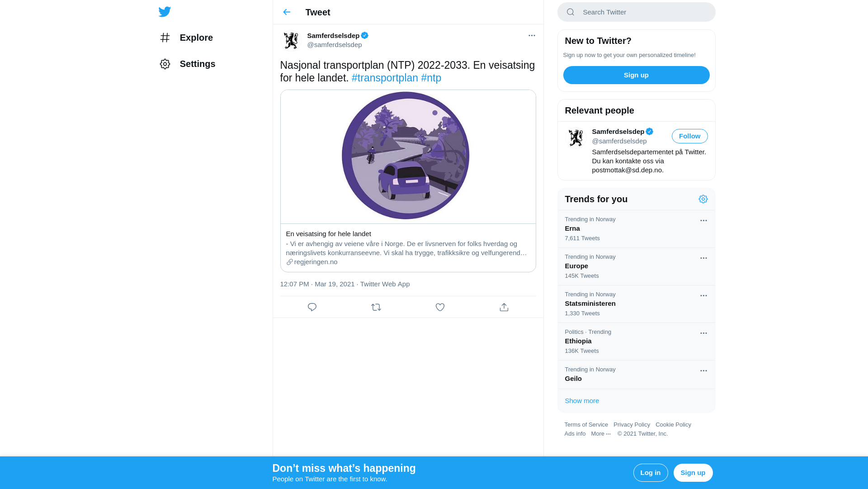Open more options for Erna trend
The image size is (868, 489).
pyautogui.click(x=703, y=221)
